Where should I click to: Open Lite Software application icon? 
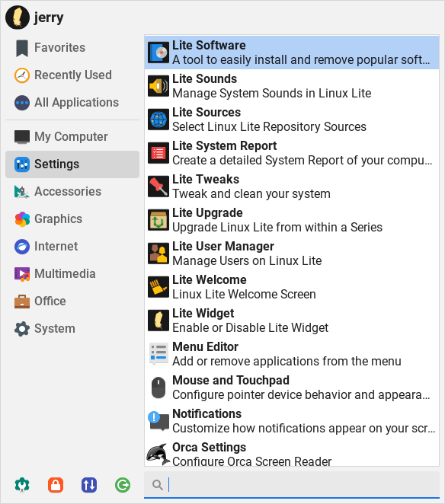tap(158, 53)
